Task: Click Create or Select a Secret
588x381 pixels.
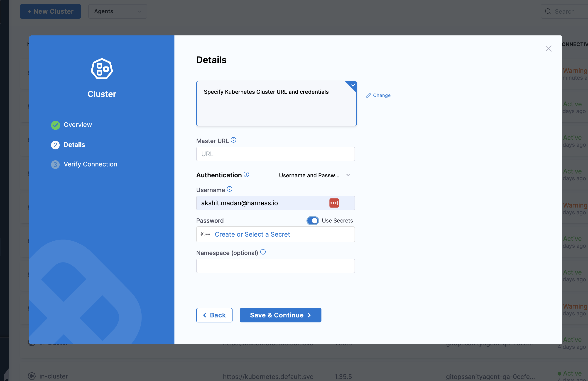Action: click(252, 234)
